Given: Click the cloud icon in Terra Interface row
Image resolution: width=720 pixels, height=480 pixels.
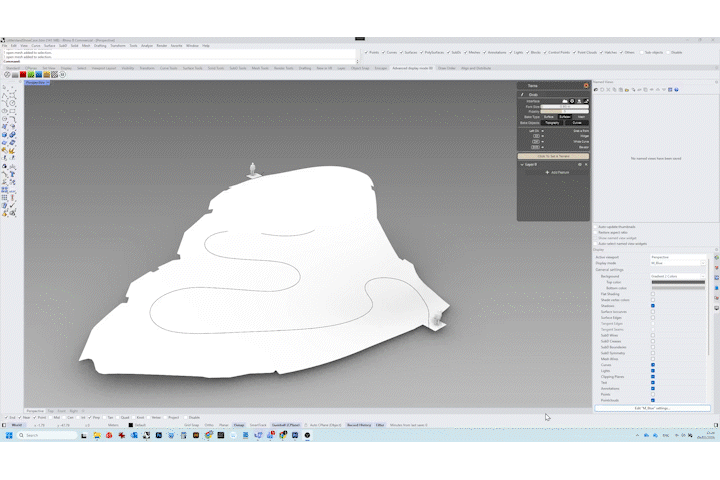Looking at the screenshot, I should [565, 101].
